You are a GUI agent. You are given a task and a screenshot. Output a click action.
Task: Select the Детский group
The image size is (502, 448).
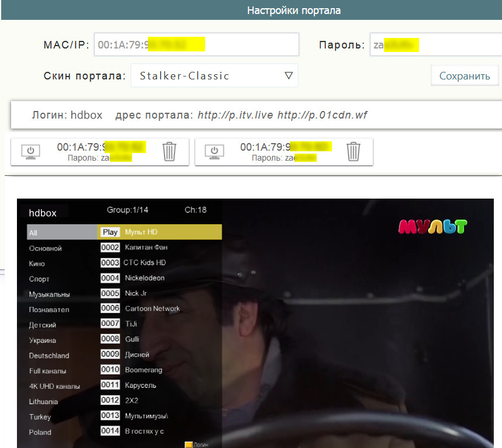pyautogui.click(x=42, y=325)
